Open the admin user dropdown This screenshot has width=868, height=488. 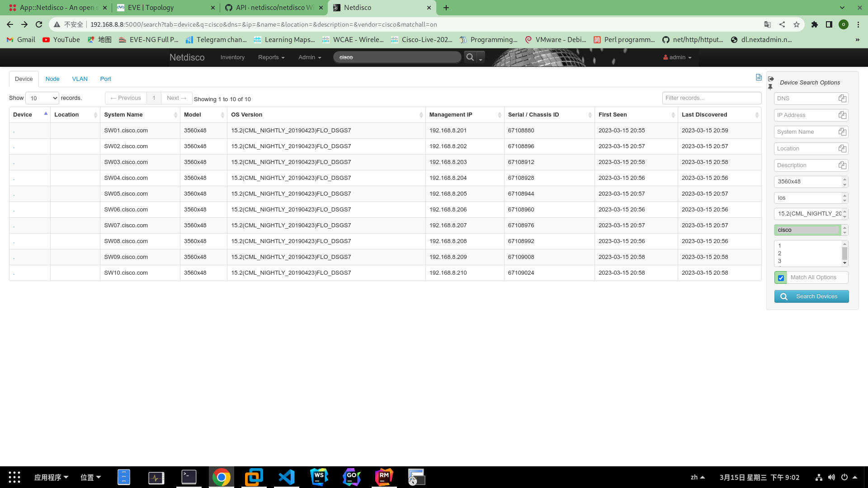(x=677, y=57)
